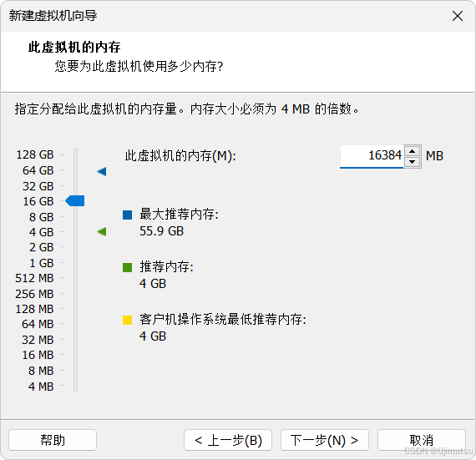Click the 4 MB multiple instruction line
This screenshot has height=460, width=476.
pos(187,109)
